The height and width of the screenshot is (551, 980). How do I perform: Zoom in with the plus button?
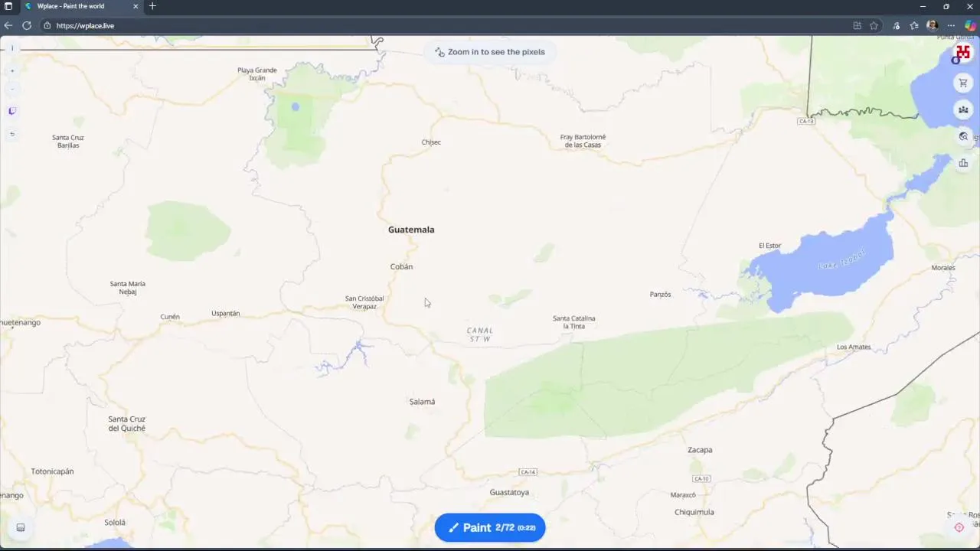(x=12, y=70)
